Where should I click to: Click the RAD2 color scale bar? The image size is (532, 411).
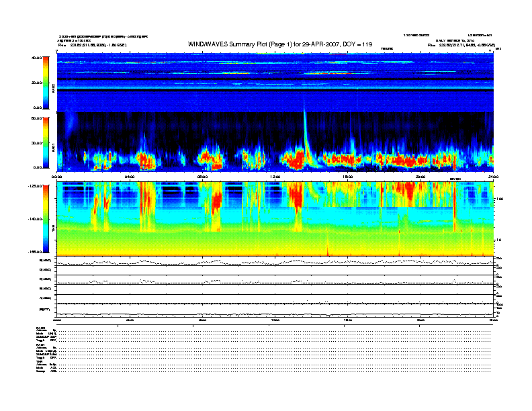[x=46, y=83]
